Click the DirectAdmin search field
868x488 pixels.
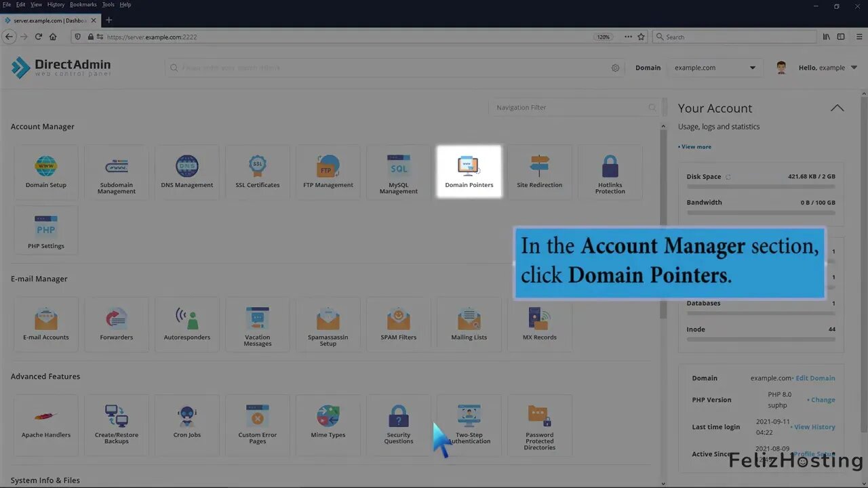click(x=393, y=68)
